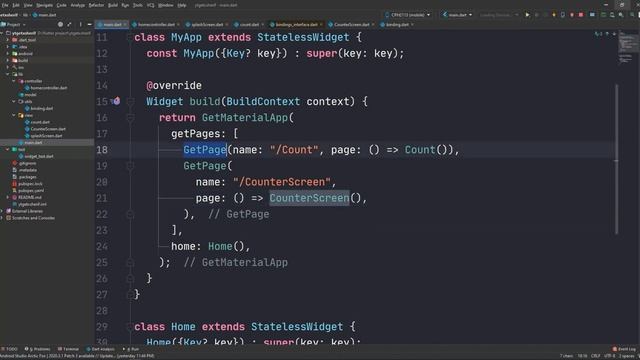Click the Flutter Hot Reload lightning icon
The height and width of the screenshot is (360, 640).
pos(554,15)
